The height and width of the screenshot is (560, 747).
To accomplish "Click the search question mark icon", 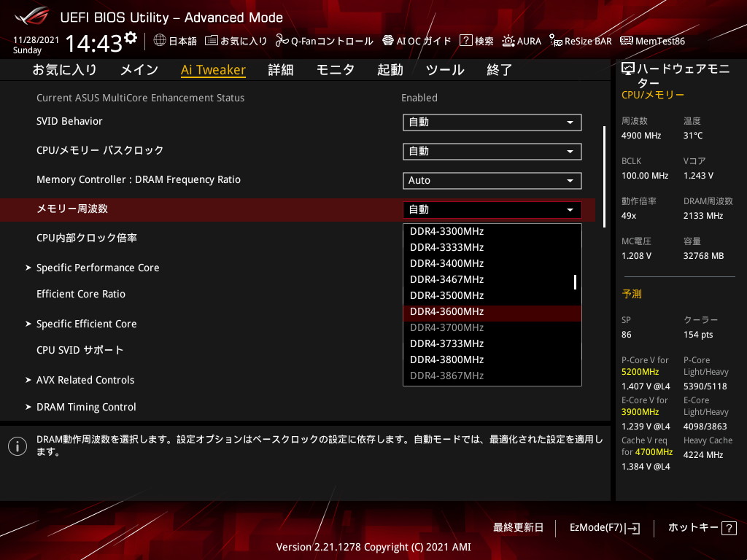I will click(x=465, y=41).
